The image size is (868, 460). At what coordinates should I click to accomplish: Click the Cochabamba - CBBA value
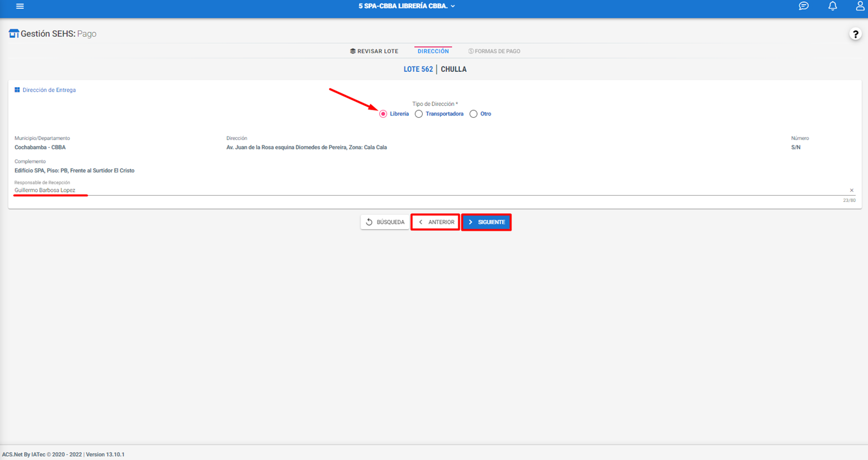coord(40,147)
